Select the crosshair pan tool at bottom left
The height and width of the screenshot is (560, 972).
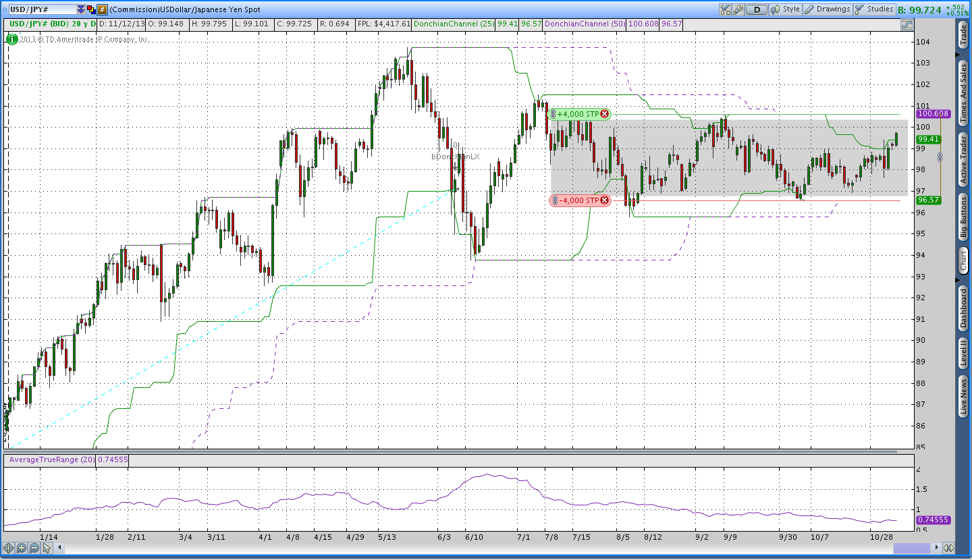9,548
